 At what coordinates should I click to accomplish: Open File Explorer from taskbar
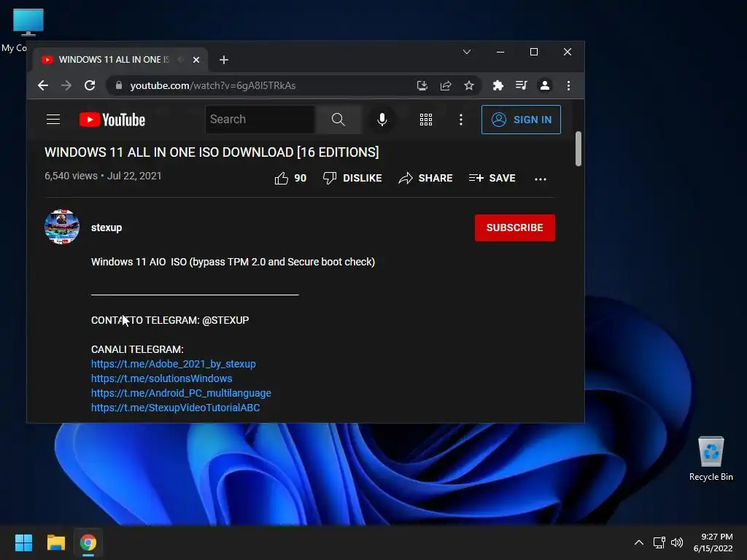(55, 542)
